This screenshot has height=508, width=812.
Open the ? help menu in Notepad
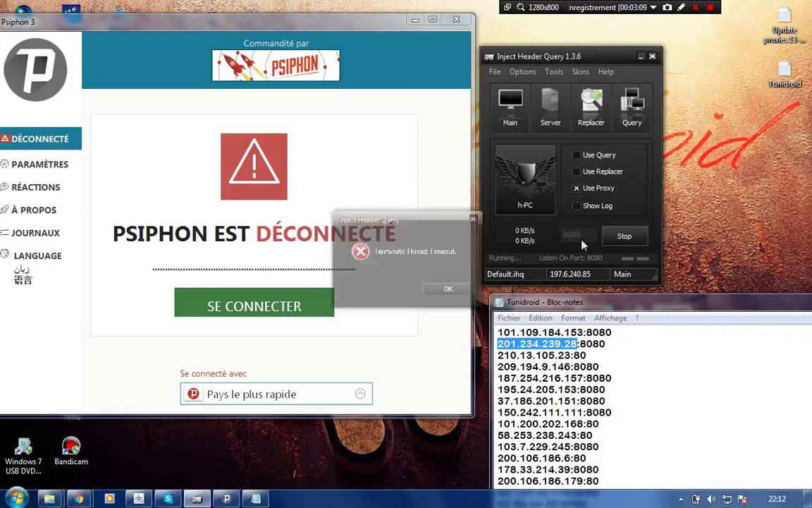[x=637, y=317]
